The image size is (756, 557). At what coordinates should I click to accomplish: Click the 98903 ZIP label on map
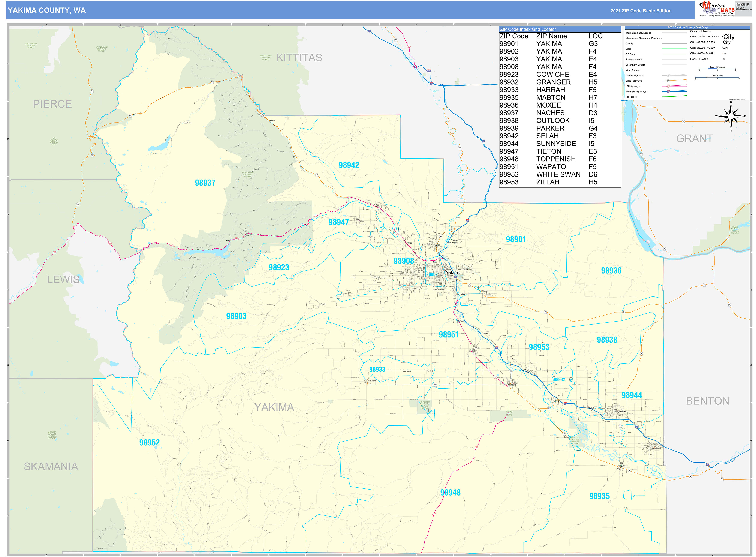coord(236,316)
